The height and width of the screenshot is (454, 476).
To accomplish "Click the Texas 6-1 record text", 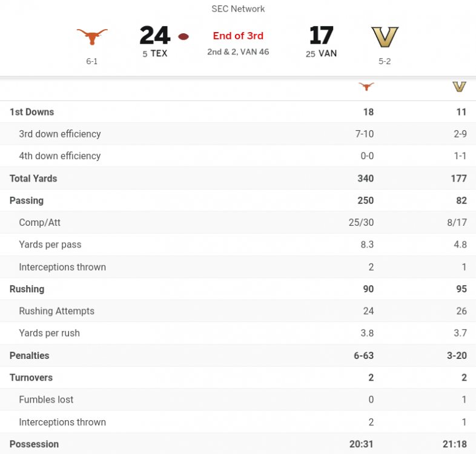I will (x=92, y=61).
